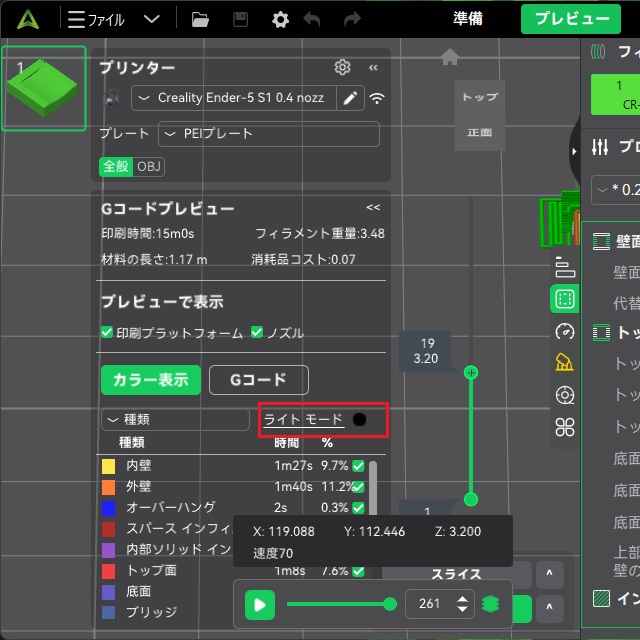The image size is (640, 640).
Task: Edit printer preset with pencil icon
Action: click(x=350, y=98)
